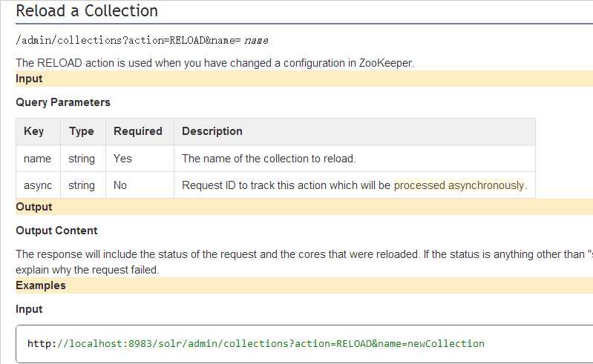This screenshot has height=364, width=593.
Task: Click the "Description" column header
Action: point(212,131)
